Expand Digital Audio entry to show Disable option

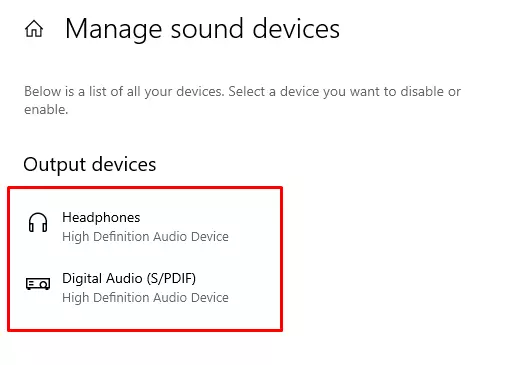click(x=145, y=288)
